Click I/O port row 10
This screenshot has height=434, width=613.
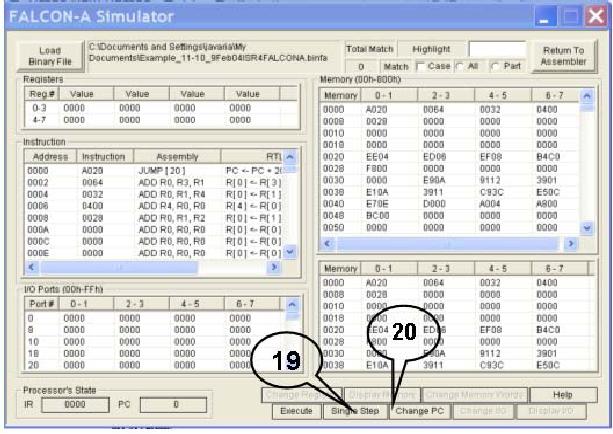(154, 342)
